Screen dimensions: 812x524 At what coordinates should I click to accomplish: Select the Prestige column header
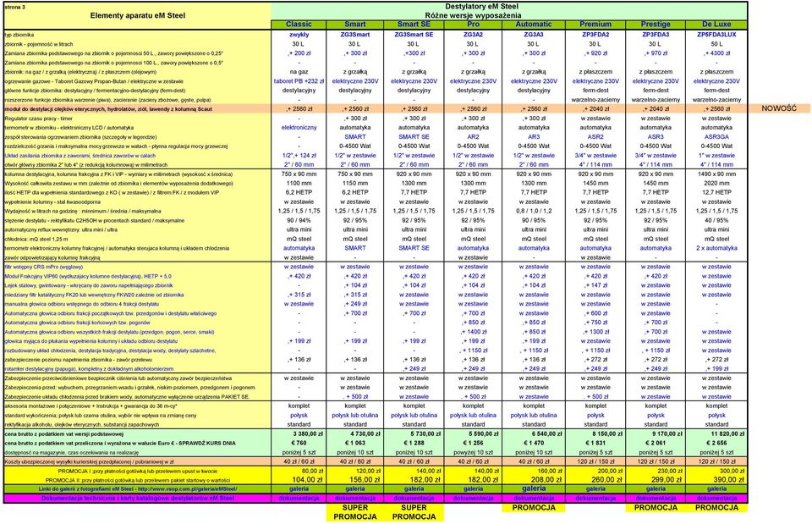[x=656, y=25]
